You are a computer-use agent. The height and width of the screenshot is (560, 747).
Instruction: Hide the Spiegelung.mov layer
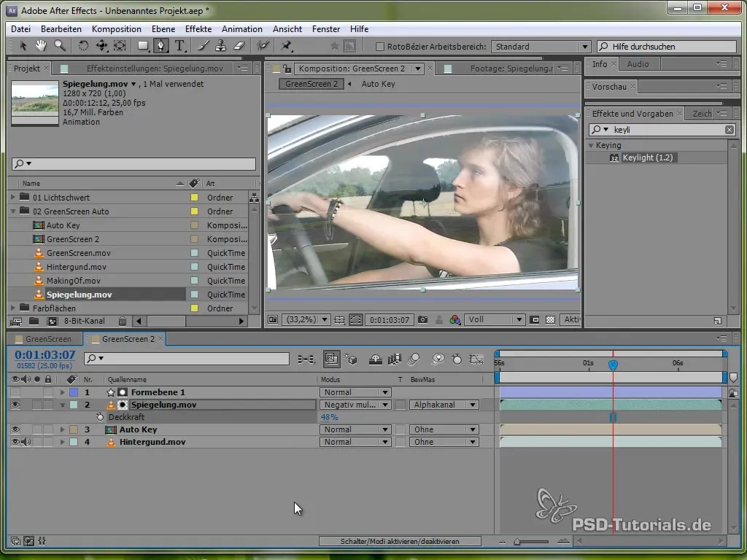point(15,405)
